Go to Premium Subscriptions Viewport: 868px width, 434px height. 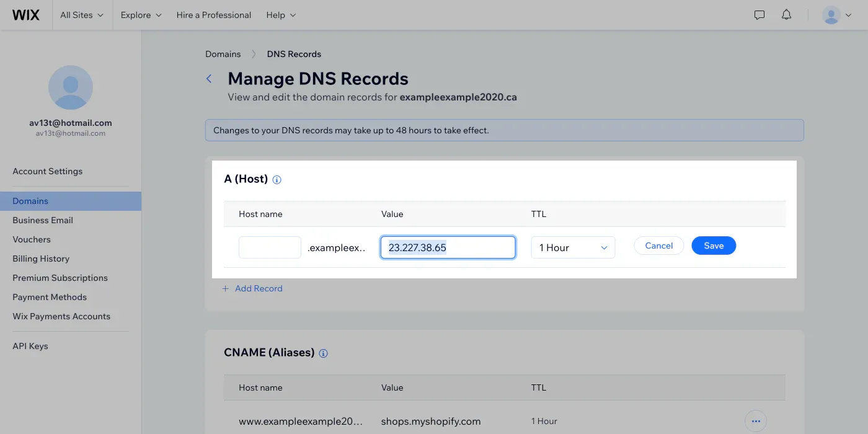(60, 278)
